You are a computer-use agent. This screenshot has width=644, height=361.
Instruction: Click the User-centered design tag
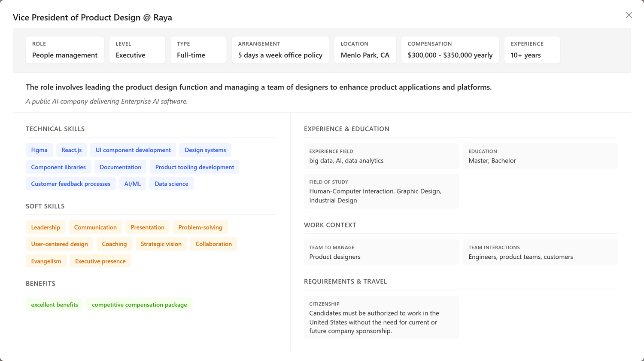(x=60, y=244)
